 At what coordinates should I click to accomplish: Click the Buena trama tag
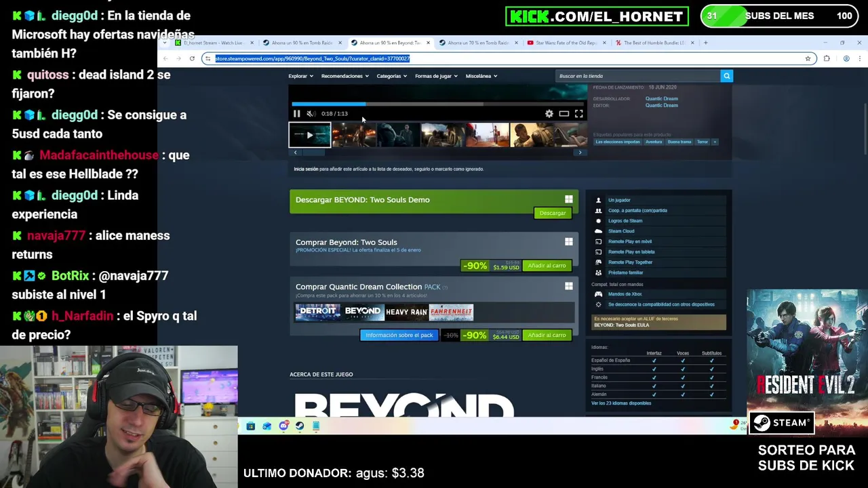[x=679, y=142]
